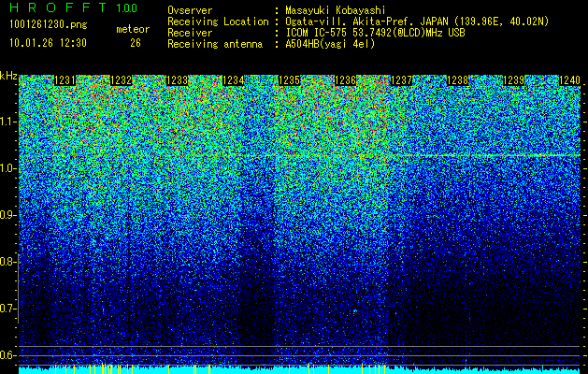
Task: Click the 1234 time marker
Action: [234, 80]
